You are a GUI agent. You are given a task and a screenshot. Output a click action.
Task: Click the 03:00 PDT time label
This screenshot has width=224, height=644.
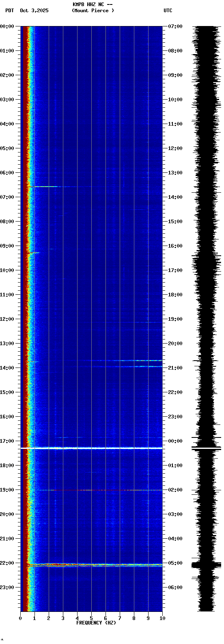coord(7,100)
